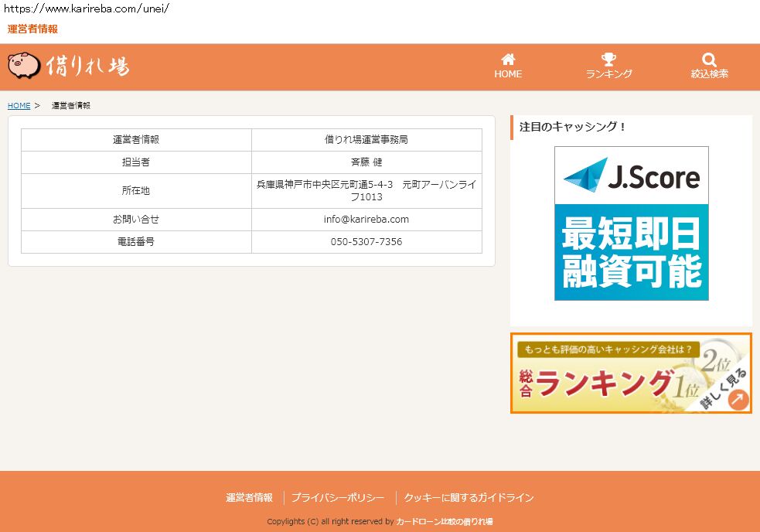Open the ランキング header menu label
The width and height of the screenshot is (760, 532).
tap(608, 74)
